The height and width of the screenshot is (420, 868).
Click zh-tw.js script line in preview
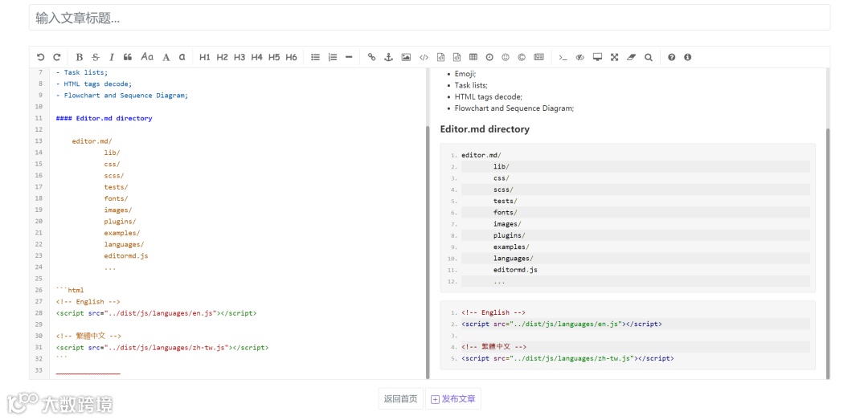point(567,359)
